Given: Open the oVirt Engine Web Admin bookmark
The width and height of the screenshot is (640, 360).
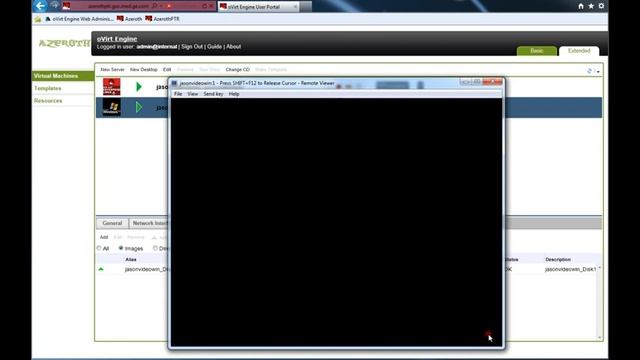Looking at the screenshot, I should (x=80, y=19).
